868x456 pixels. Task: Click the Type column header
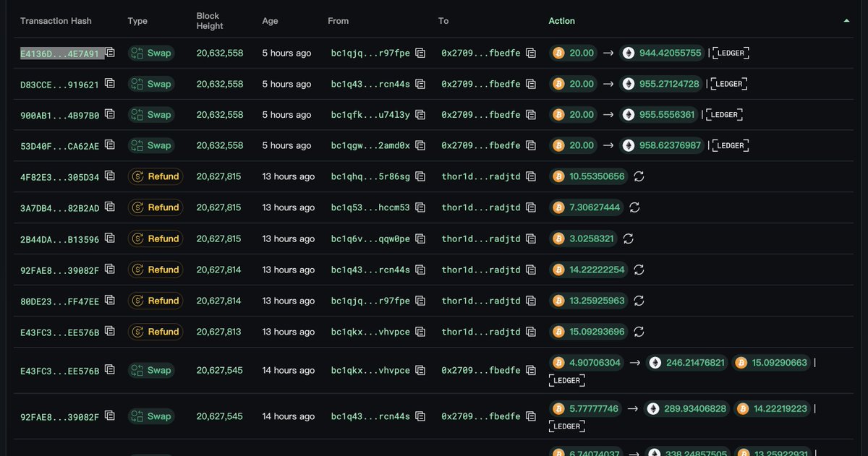click(137, 21)
